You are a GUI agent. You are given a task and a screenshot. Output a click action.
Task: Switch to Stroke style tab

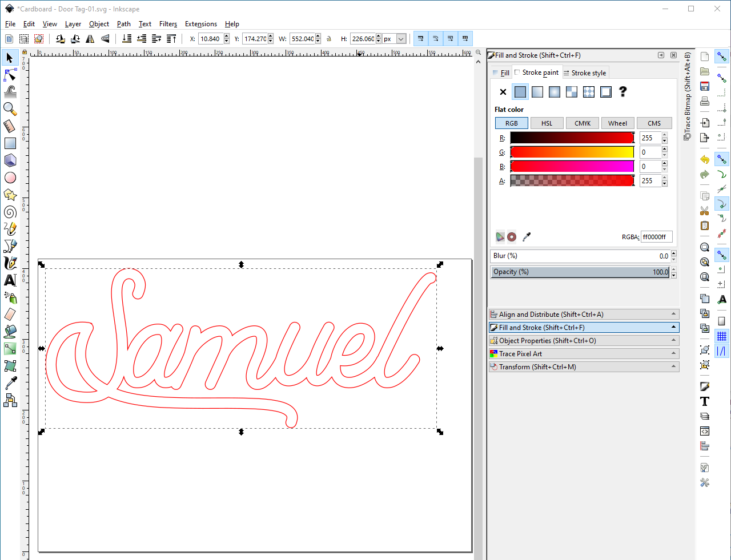coord(585,72)
